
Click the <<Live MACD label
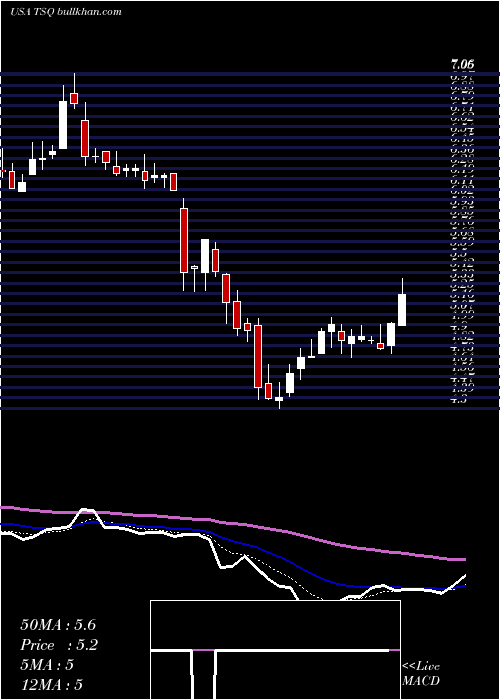tap(421, 673)
